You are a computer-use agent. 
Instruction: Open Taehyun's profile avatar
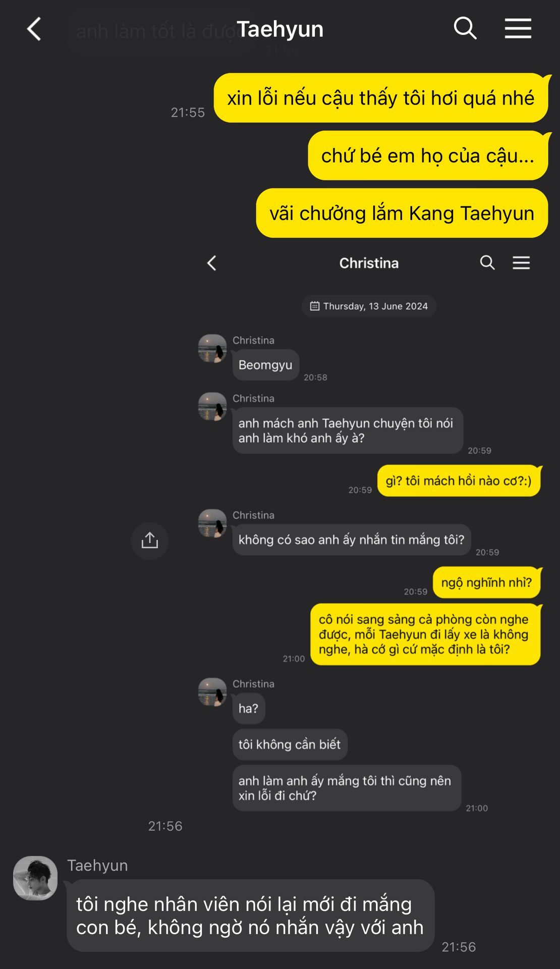click(x=35, y=878)
